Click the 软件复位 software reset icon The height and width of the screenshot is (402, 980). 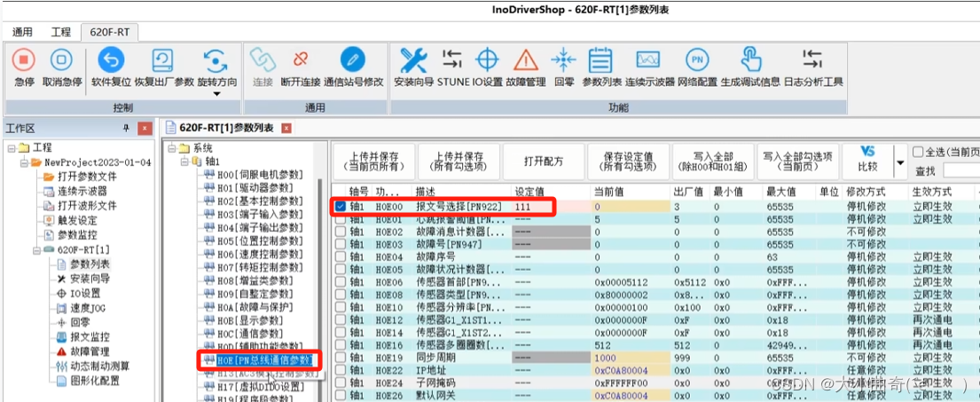tap(111, 60)
